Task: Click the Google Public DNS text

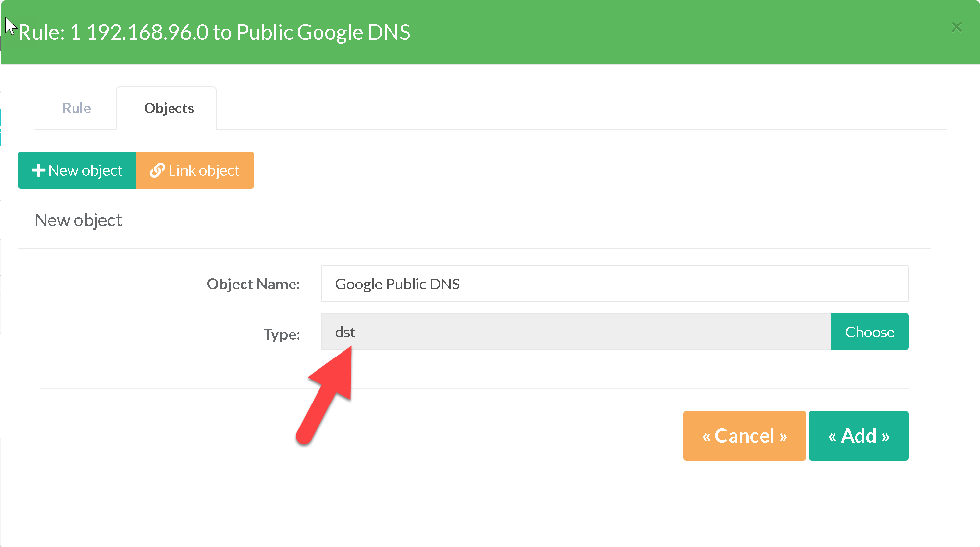Action: pos(397,284)
